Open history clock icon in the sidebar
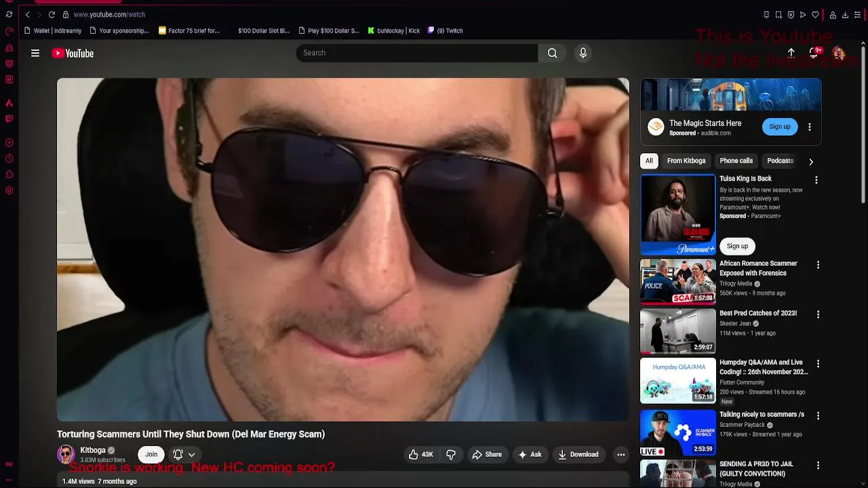Viewport: 868px width, 488px height. (9, 159)
